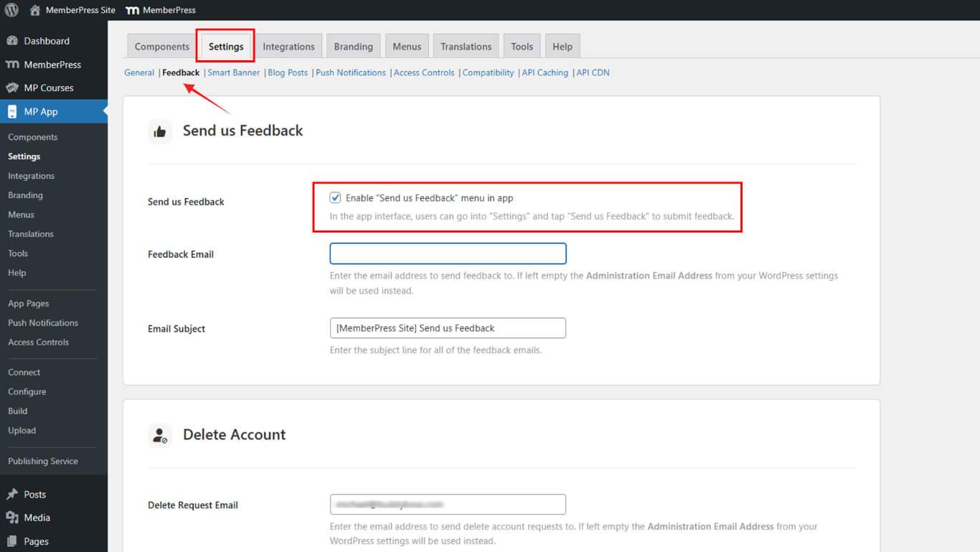Switch to the Integrations tab
Image resolution: width=980 pixels, height=552 pixels.
click(x=288, y=47)
